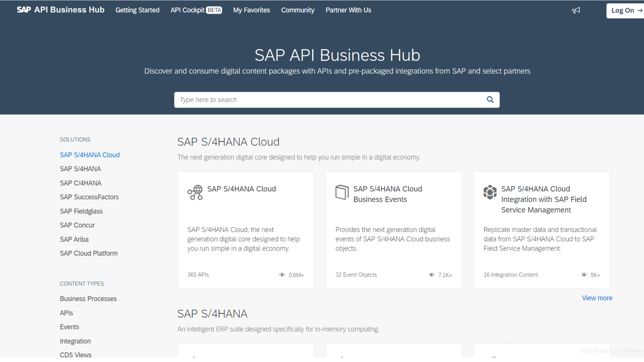Click the SAP S/4HANA section heading
The width and height of the screenshot is (644, 362).
tap(212, 314)
